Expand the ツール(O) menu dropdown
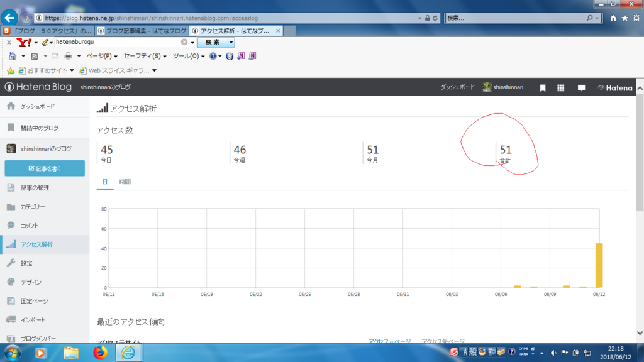The image size is (644, 362). coord(189,56)
